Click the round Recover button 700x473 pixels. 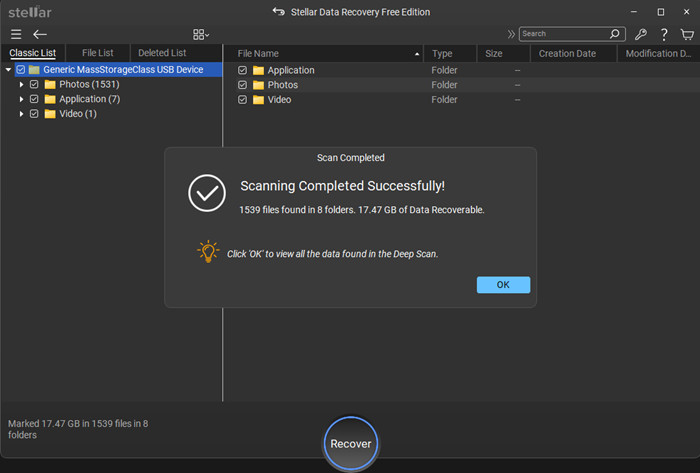click(351, 443)
